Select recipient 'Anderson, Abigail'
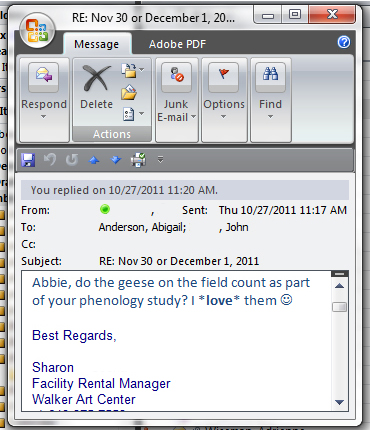 click(142, 227)
